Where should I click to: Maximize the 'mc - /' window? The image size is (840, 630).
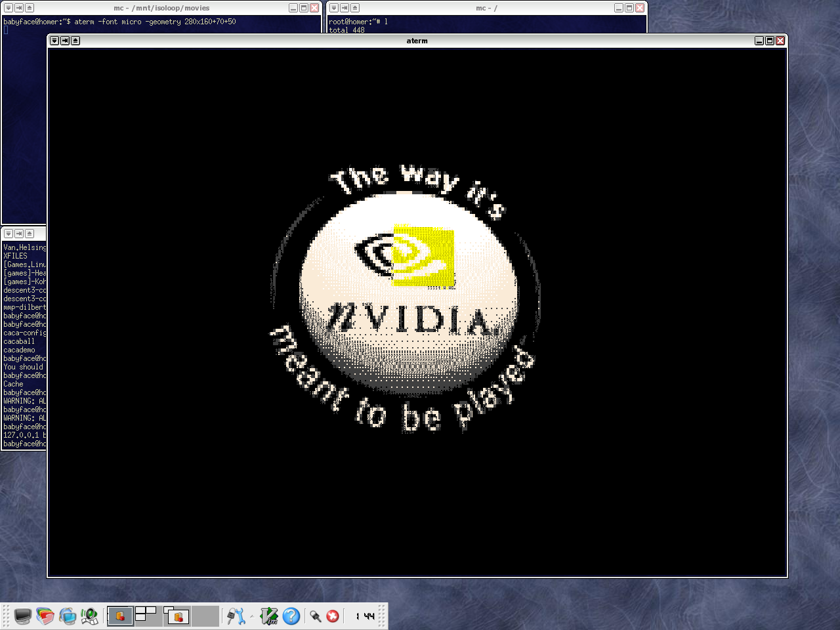[x=629, y=8]
